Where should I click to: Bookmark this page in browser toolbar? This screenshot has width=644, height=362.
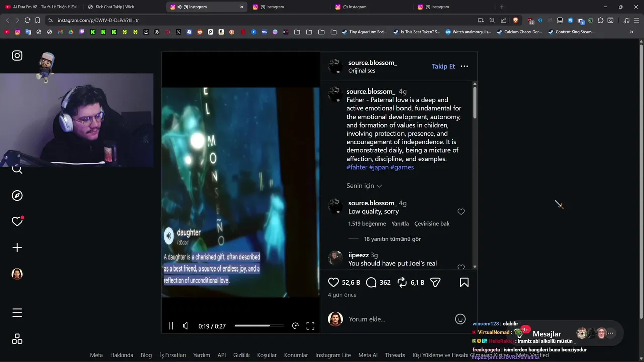pos(37,20)
